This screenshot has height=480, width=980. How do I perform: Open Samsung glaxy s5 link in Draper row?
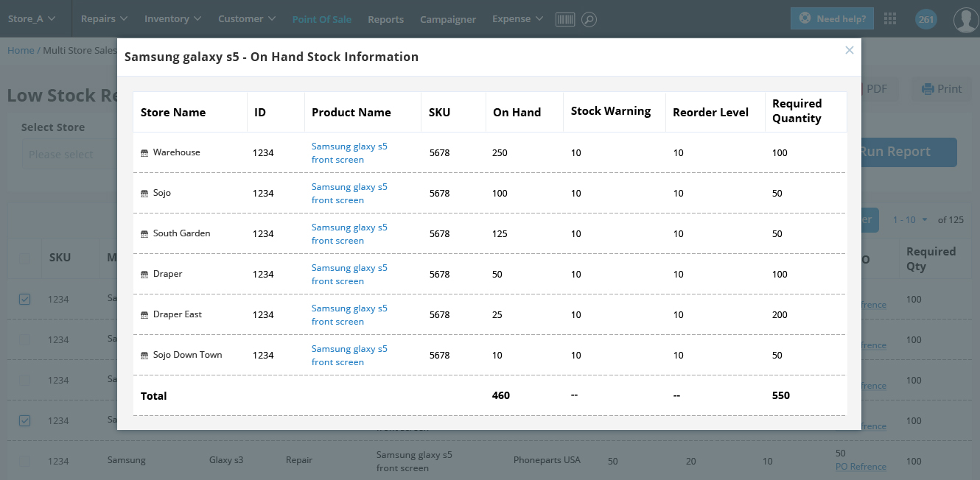click(349, 275)
